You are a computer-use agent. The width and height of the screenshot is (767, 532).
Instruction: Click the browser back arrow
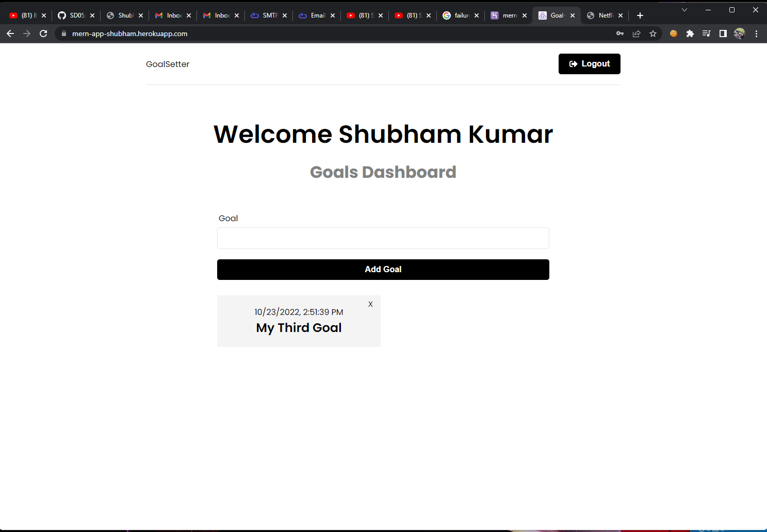pos(10,34)
